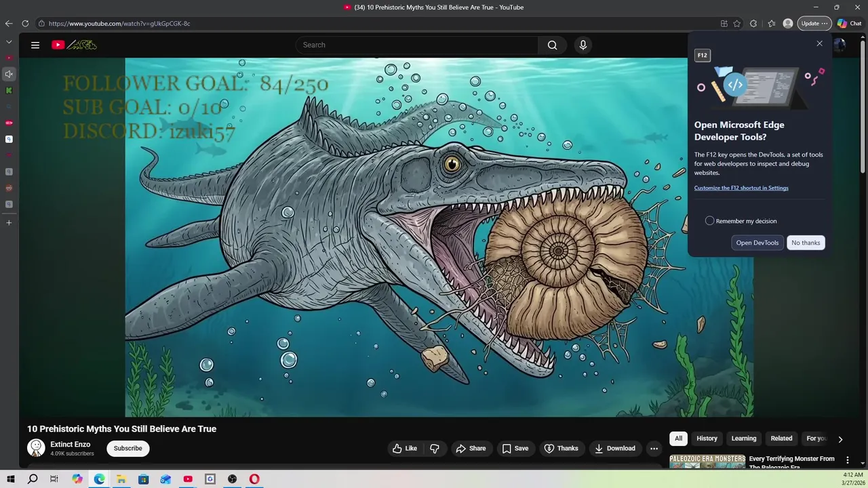The image size is (868, 488).
Task: Send Thanks to the creator
Action: coord(561,448)
